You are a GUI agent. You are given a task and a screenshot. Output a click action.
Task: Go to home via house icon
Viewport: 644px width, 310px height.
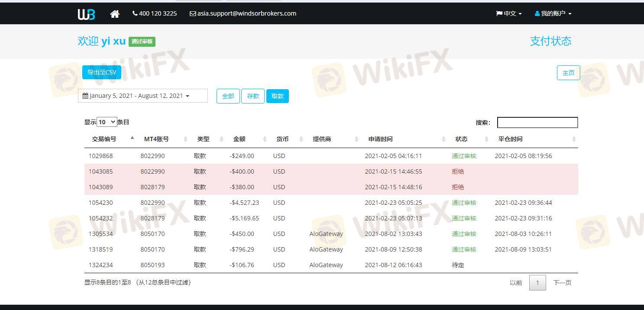(115, 14)
